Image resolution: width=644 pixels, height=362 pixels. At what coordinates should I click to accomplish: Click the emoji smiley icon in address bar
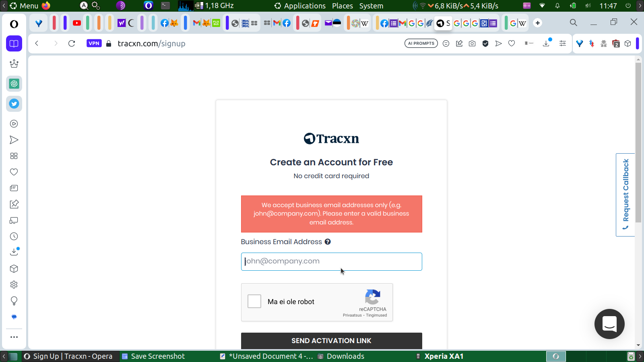pos(446,43)
